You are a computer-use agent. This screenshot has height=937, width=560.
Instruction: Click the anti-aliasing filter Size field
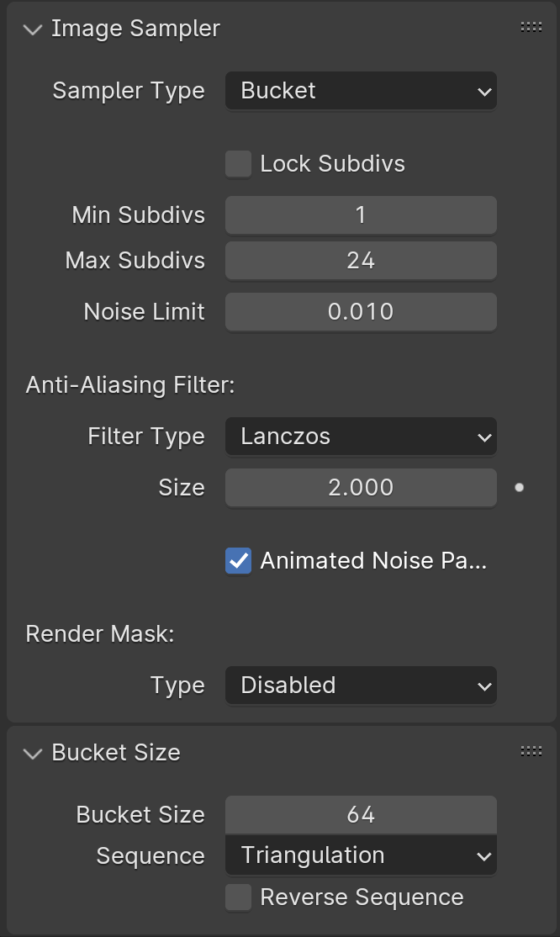pyautogui.click(x=361, y=488)
